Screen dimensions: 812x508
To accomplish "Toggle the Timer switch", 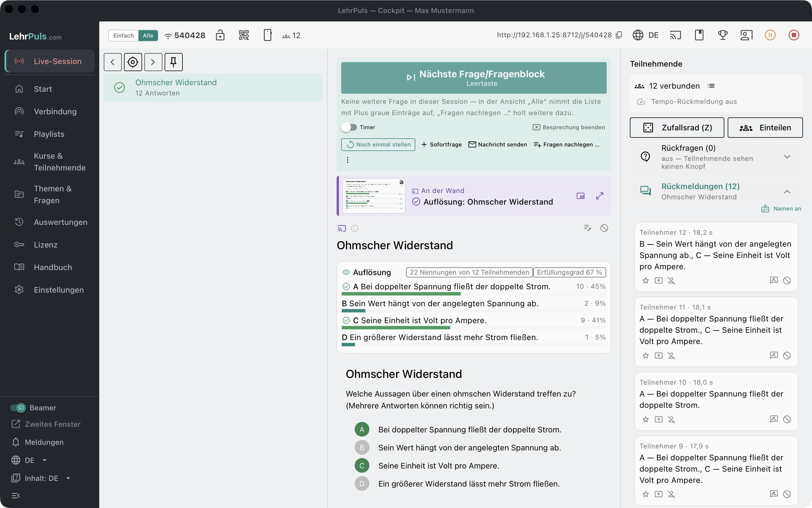I will click(349, 127).
